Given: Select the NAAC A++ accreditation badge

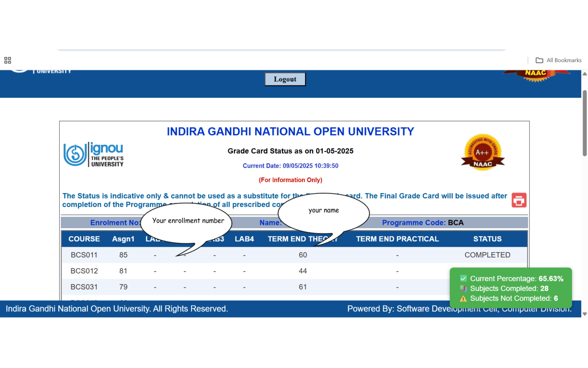Looking at the screenshot, I should pos(482,152).
